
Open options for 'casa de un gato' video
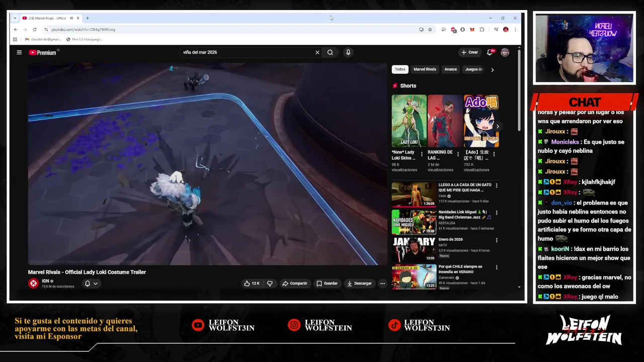pos(497,186)
